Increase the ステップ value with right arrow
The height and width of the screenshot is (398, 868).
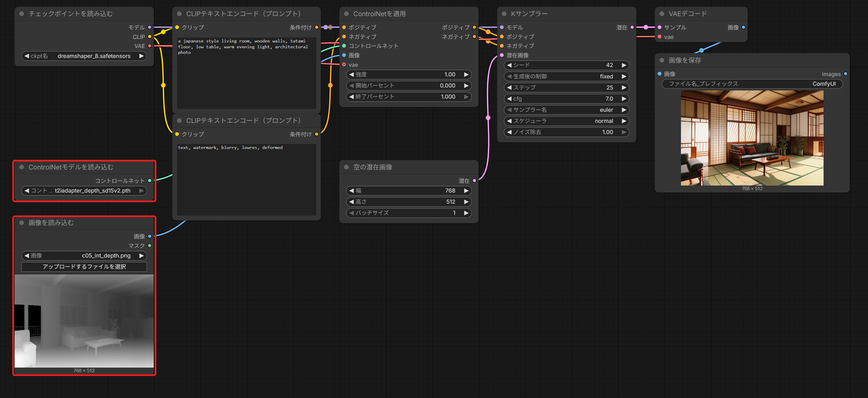pyautogui.click(x=624, y=87)
